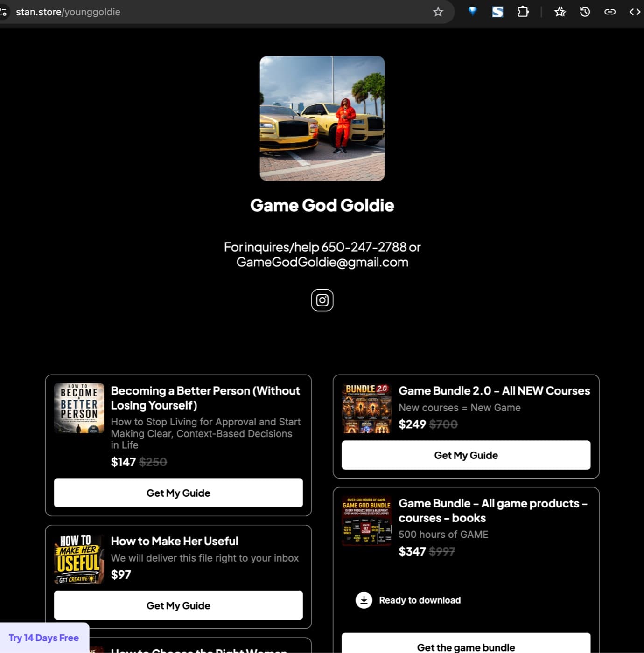644x653 pixels.
Task: Click the 500 hours of GAME description
Action: (x=443, y=535)
